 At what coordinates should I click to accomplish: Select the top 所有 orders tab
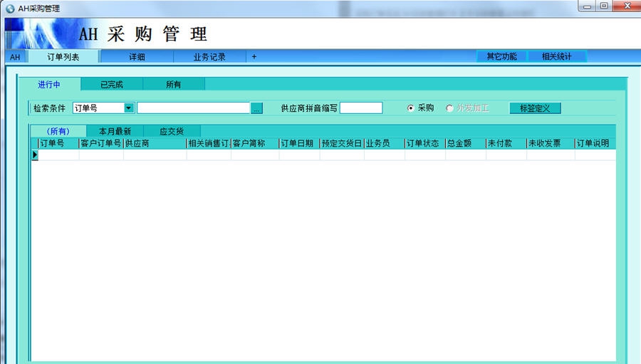click(173, 84)
